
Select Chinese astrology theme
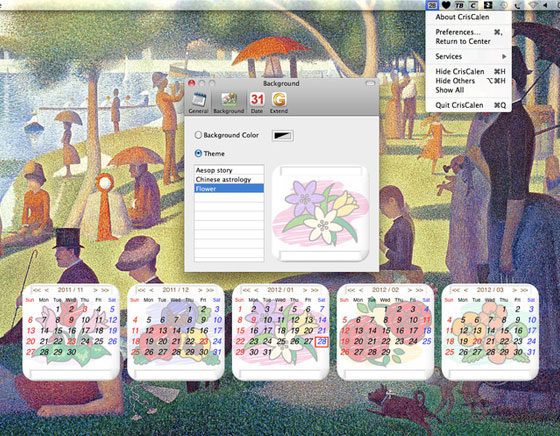(x=229, y=179)
